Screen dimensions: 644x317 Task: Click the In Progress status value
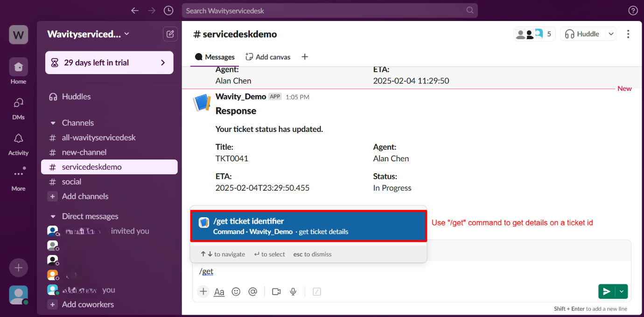[392, 188]
